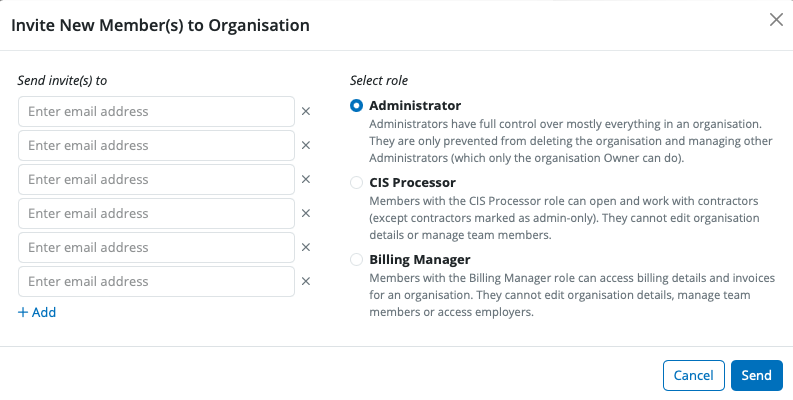
Task: Click into the fourth email address field
Action: click(x=156, y=214)
